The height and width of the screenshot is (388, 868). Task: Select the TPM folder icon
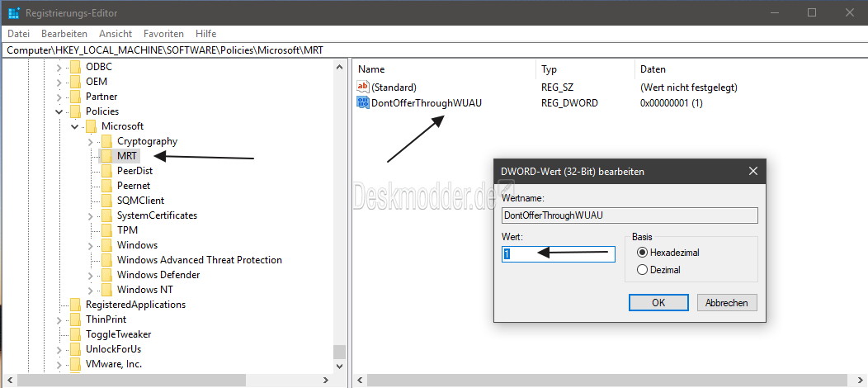106,230
